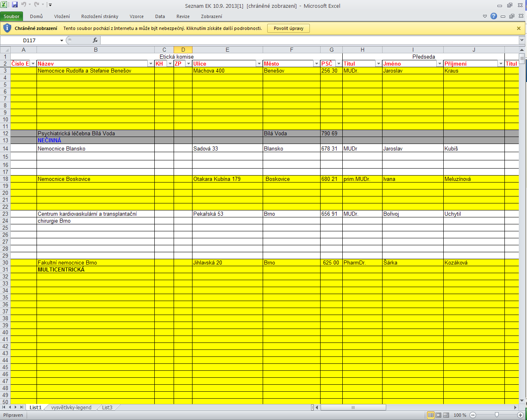Select the row 12 header

[5, 133]
